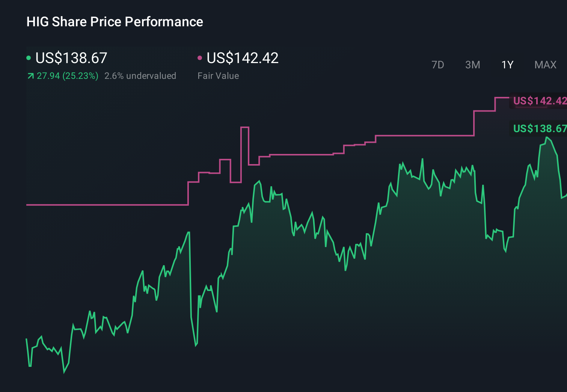This screenshot has height=392, width=567.
Task: Click the US$138.67 price tag
Action: pyautogui.click(x=539, y=128)
